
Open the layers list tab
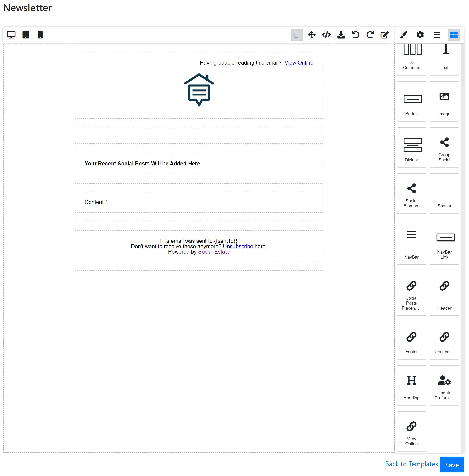coord(437,35)
